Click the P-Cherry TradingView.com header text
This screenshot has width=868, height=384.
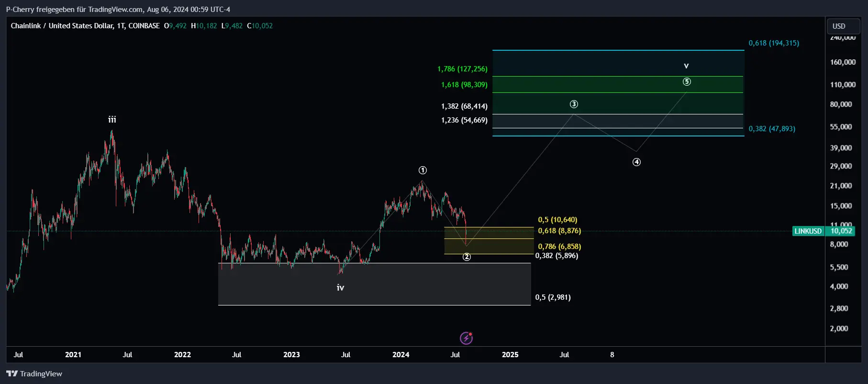pyautogui.click(x=118, y=10)
